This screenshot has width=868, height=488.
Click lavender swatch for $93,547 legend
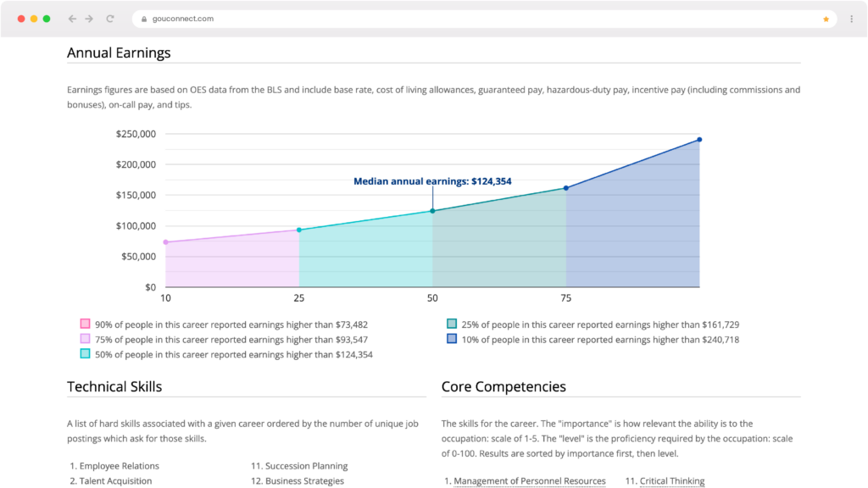[85, 339]
